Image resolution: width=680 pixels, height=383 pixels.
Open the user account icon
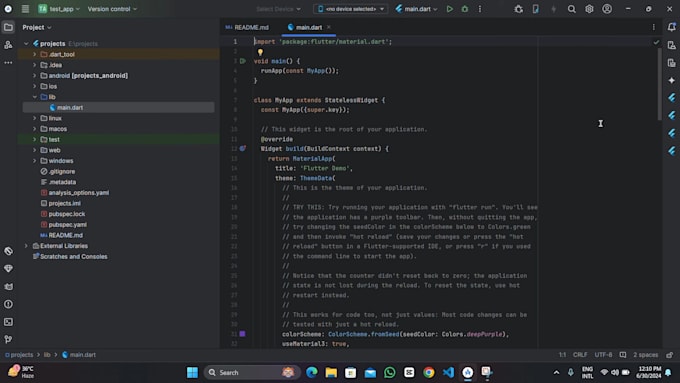(x=607, y=9)
